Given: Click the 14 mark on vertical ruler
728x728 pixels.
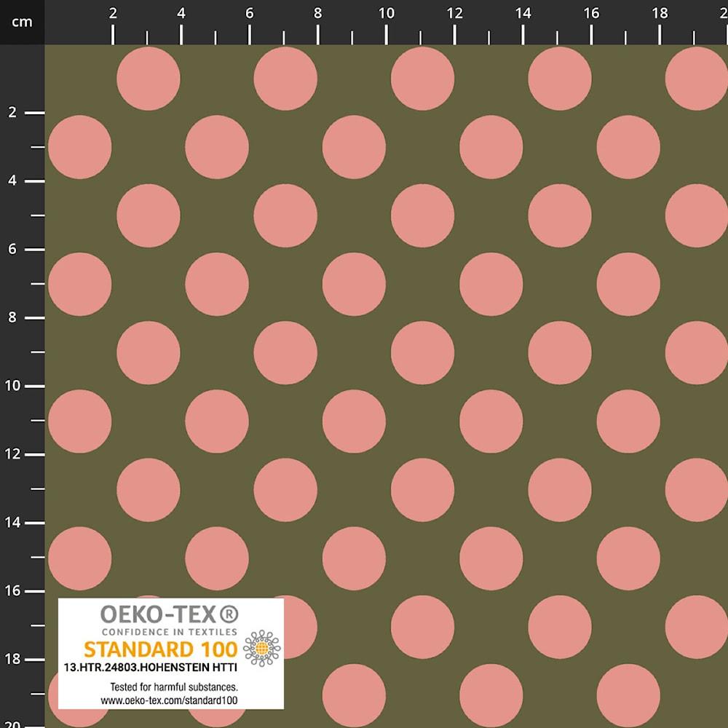Looking at the screenshot, I should [13, 523].
